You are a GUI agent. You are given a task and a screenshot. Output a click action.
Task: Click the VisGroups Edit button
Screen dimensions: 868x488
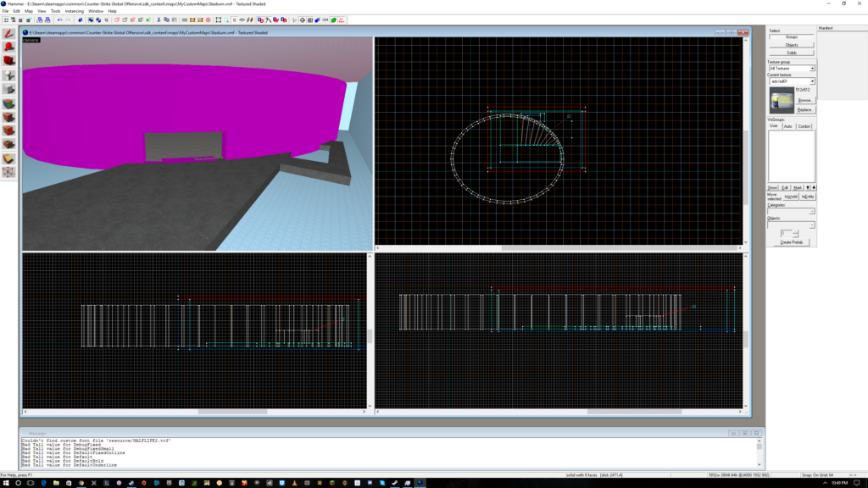click(785, 187)
